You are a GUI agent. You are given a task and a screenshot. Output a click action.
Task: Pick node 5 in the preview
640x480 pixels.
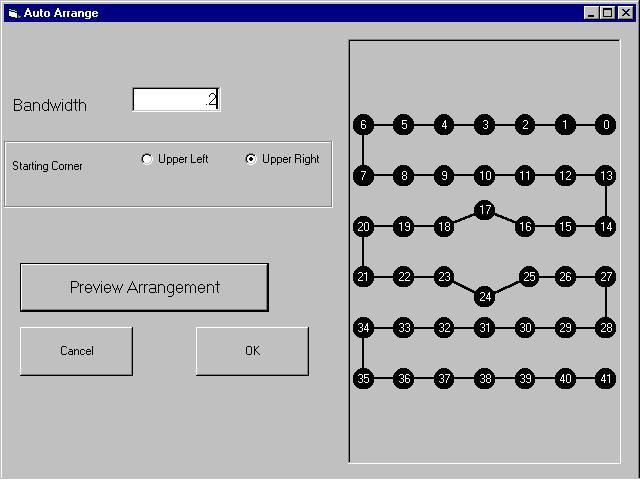tap(404, 124)
